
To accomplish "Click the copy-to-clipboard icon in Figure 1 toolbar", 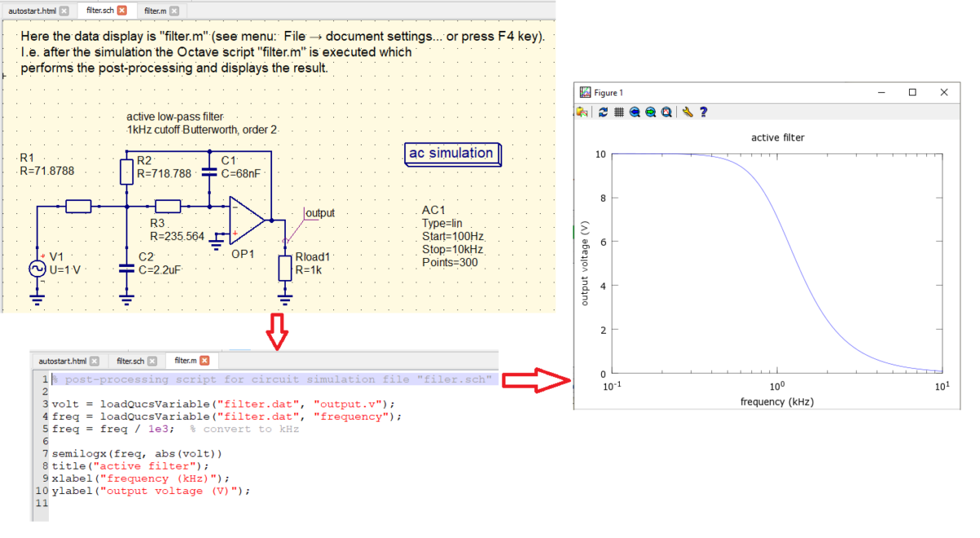I will [582, 113].
